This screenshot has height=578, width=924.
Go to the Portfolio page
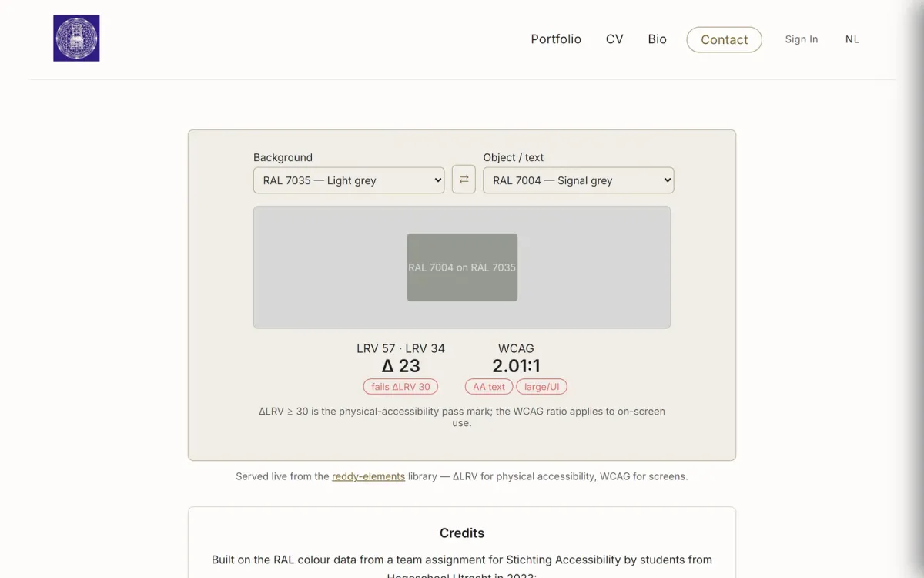[556, 39]
